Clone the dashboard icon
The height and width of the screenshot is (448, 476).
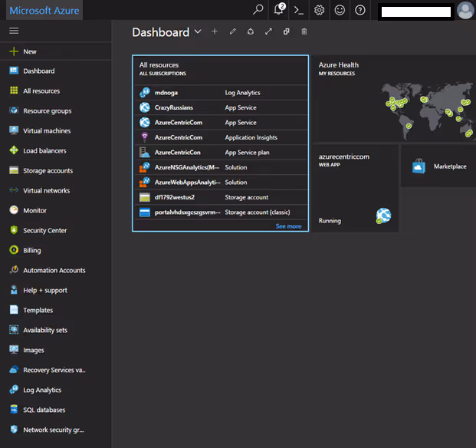286,31
